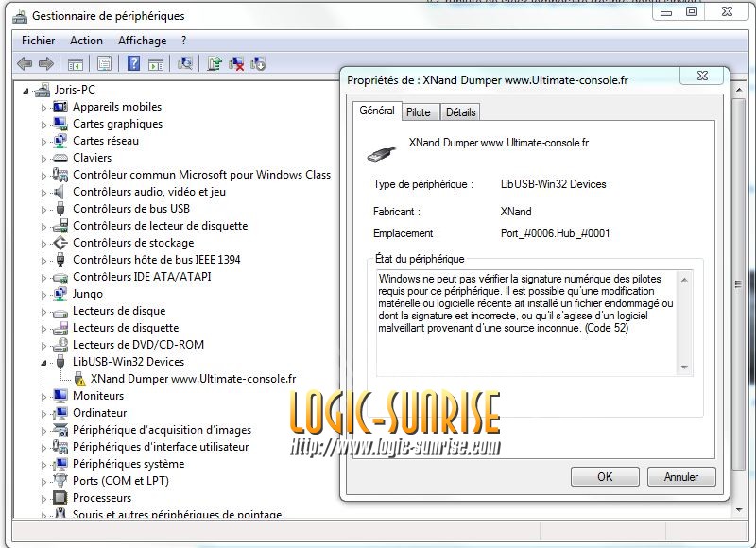Image resolution: width=756 pixels, height=548 pixels.
Task: Switch to the Détails tab
Action: coord(460,112)
